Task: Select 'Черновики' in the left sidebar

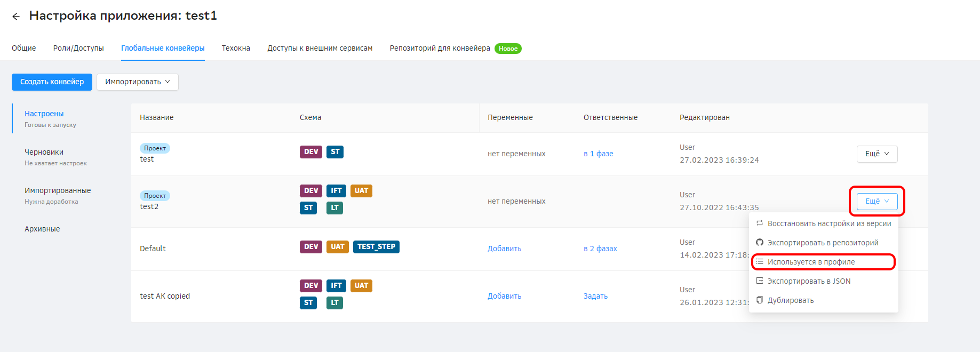Action: click(44, 152)
